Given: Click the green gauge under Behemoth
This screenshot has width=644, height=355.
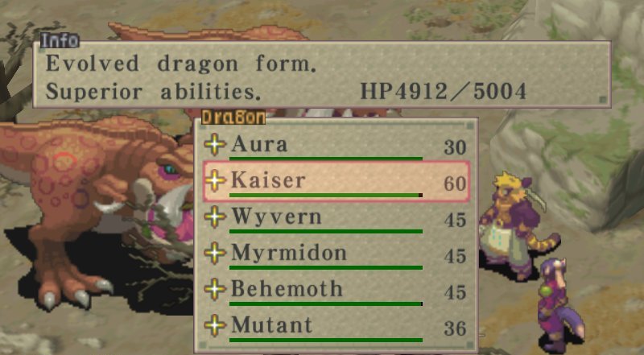Looking at the screenshot, I should tap(326, 303).
